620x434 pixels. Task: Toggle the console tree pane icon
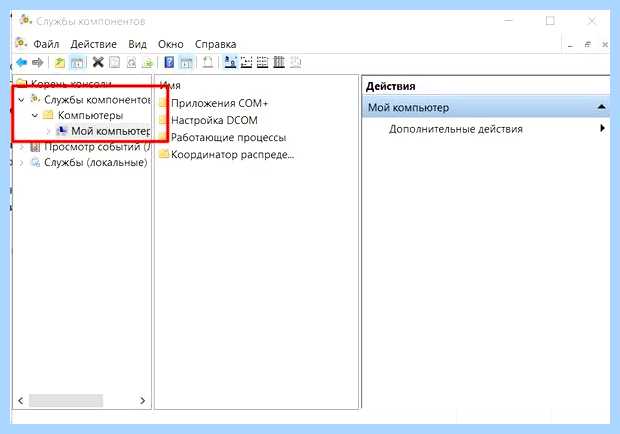pos(77,62)
